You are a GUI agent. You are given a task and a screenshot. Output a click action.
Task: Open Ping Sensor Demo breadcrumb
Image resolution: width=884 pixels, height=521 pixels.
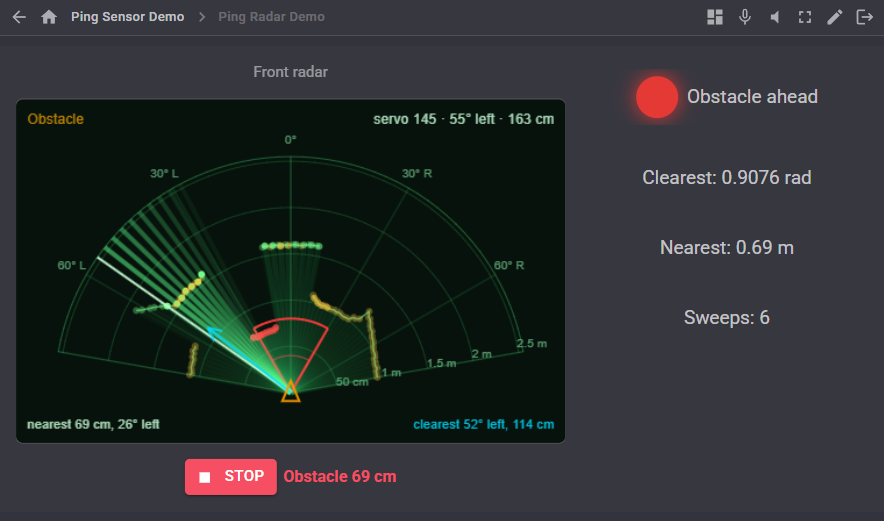127,17
